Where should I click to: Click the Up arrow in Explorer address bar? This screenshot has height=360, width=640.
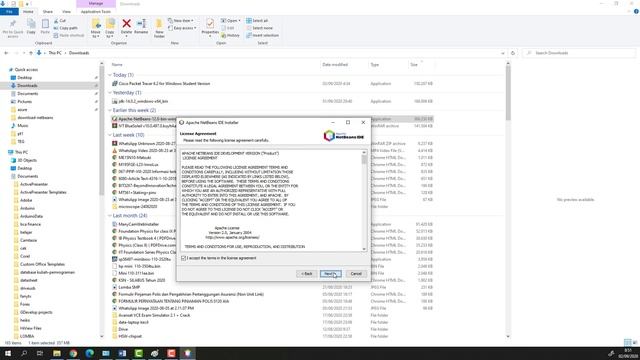point(31,53)
